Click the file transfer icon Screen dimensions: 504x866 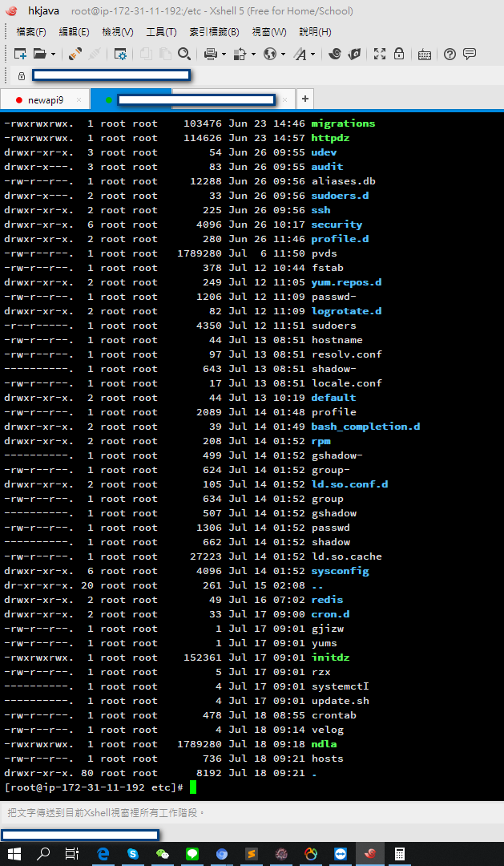[x=240, y=54]
